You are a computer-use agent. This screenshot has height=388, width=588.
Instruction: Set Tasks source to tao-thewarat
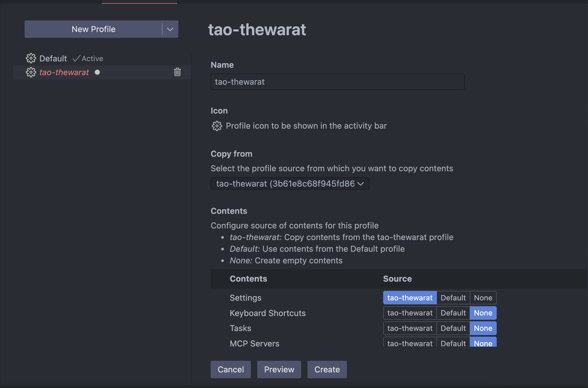(x=410, y=328)
